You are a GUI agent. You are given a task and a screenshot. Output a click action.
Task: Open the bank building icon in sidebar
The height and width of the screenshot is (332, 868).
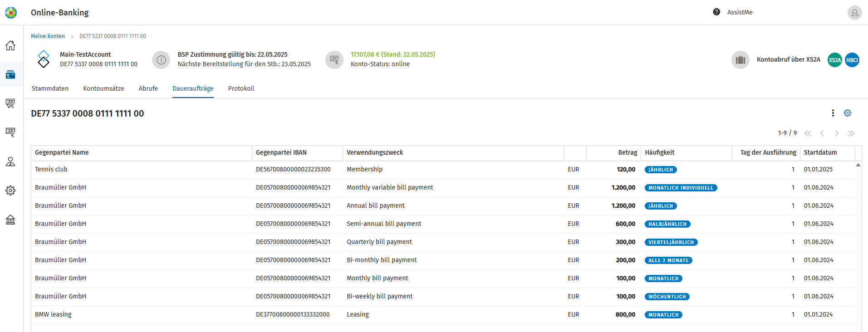[x=10, y=220]
